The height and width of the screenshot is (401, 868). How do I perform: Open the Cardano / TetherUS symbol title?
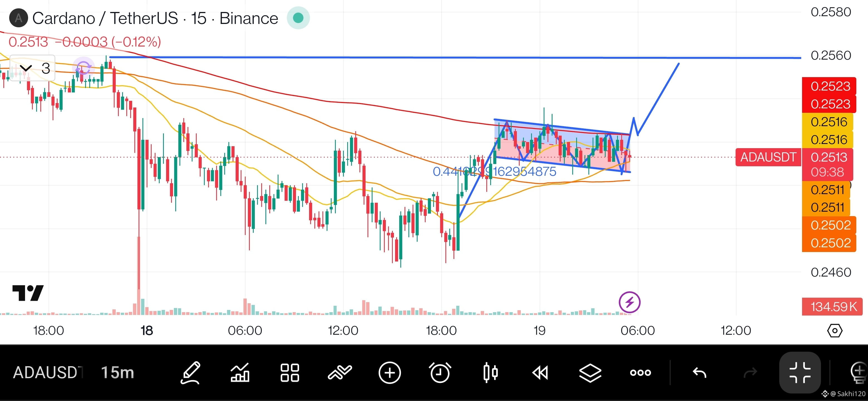[x=155, y=18]
